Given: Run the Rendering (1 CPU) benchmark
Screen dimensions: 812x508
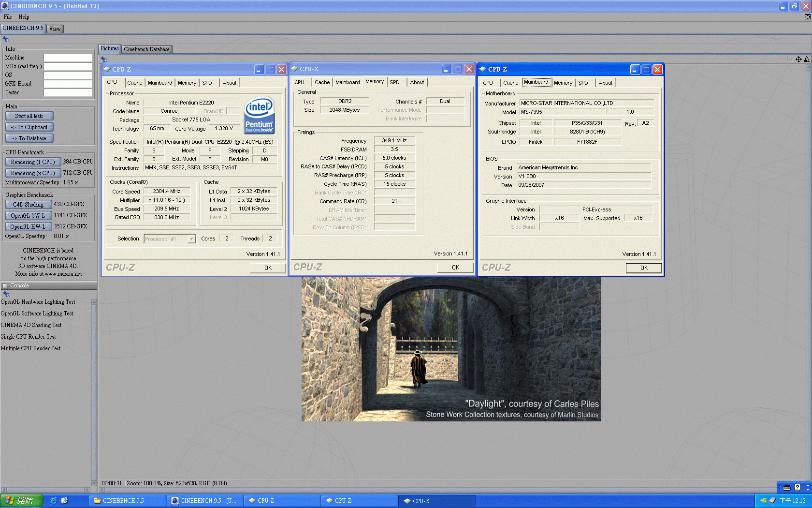Looking at the screenshot, I should pos(33,162).
